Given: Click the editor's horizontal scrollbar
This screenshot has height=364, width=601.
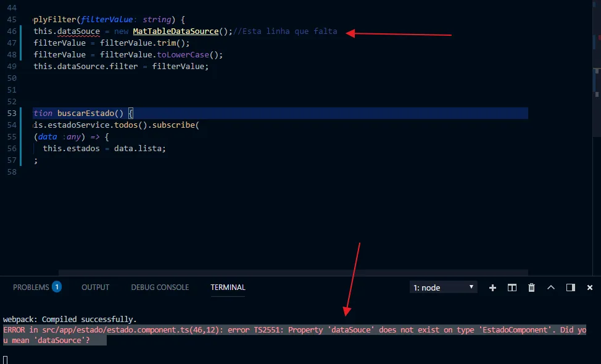Looking at the screenshot, I should pos(293,272).
